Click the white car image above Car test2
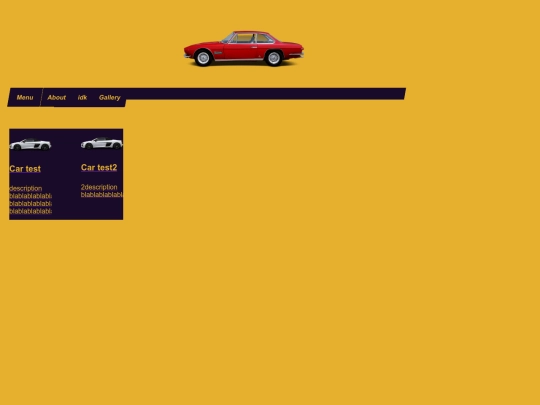Viewport: 540px width, 405px height. 102,143
